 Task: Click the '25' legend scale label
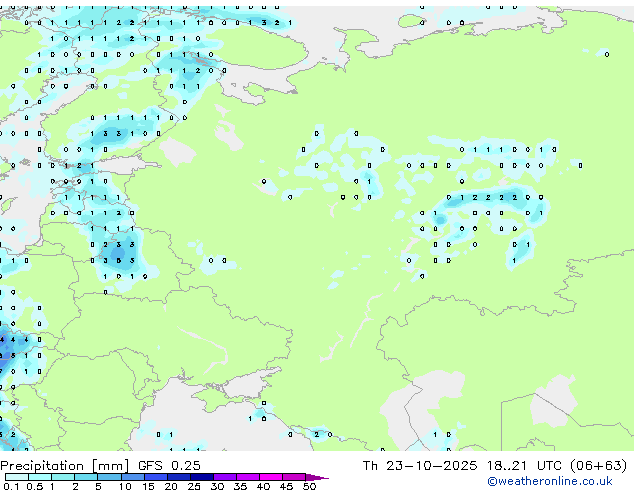194,486
